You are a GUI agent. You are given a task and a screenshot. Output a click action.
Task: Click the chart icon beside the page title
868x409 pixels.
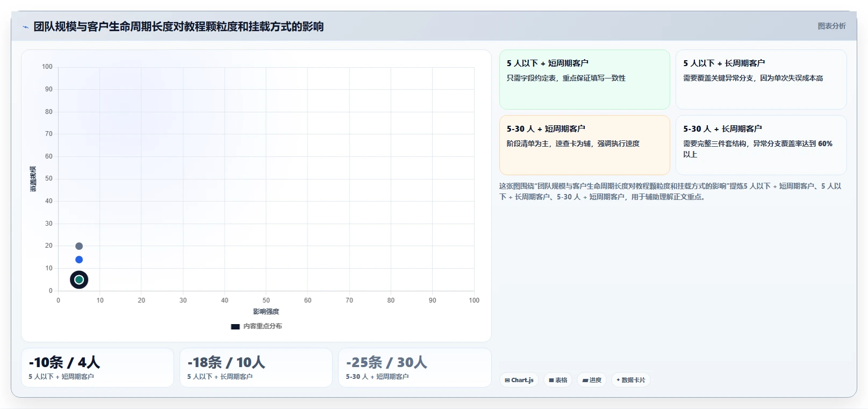coord(25,27)
